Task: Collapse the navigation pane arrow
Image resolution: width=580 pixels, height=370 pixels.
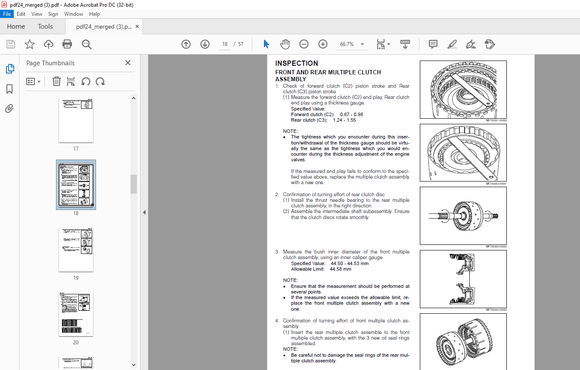Action: click(x=144, y=212)
